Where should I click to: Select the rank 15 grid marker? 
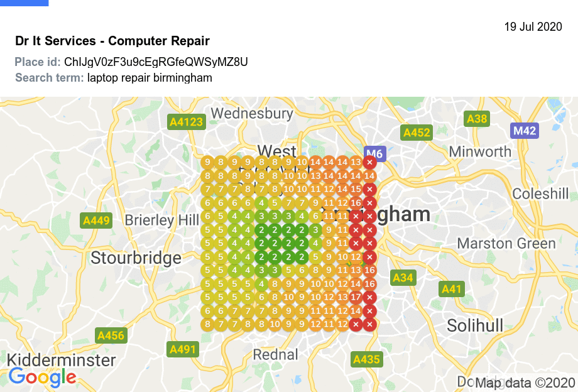coord(356,189)
